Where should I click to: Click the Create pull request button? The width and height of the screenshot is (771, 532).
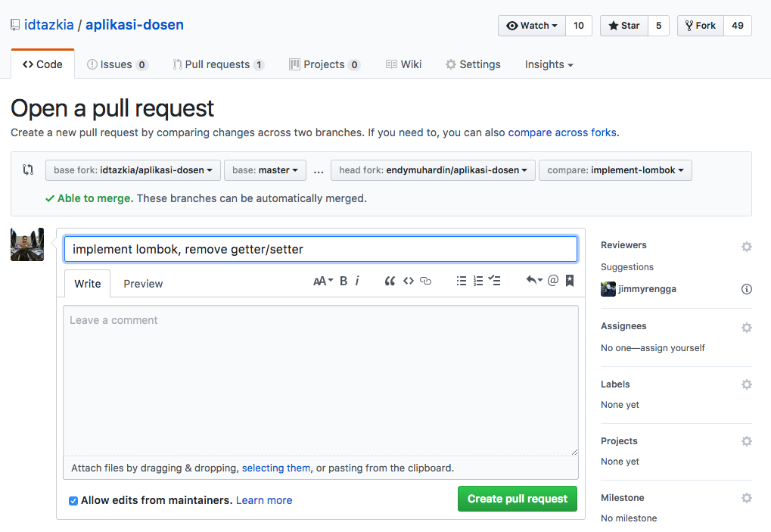point(517,499)
